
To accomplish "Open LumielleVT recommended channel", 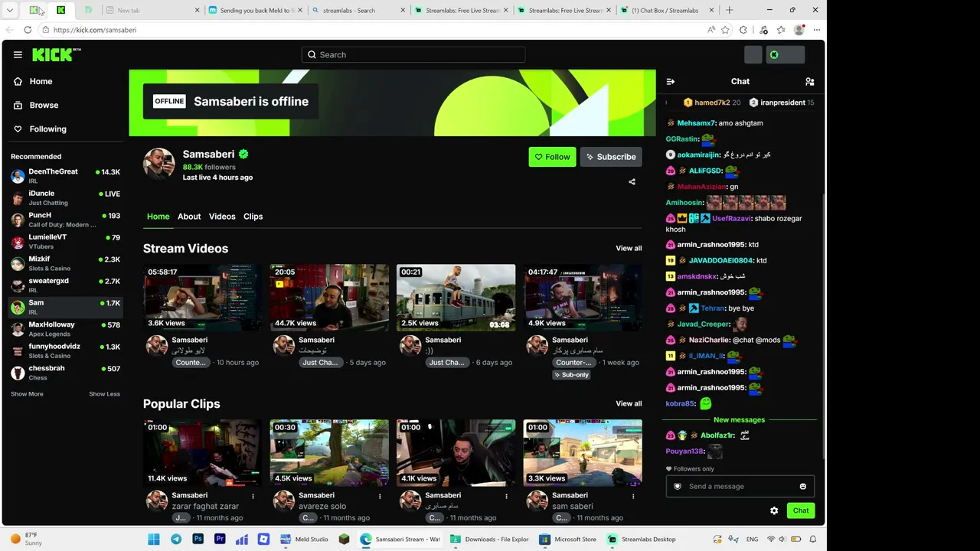I will click(66, 242).
